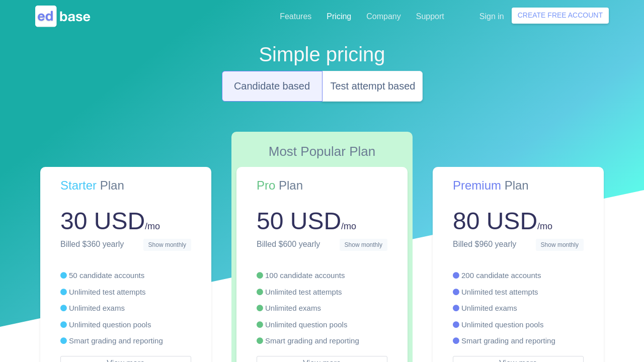Image resolution: width=644 pixels, height=362 pixels.
Task: Go to the Pricing page link
Action: coord(339,16)
